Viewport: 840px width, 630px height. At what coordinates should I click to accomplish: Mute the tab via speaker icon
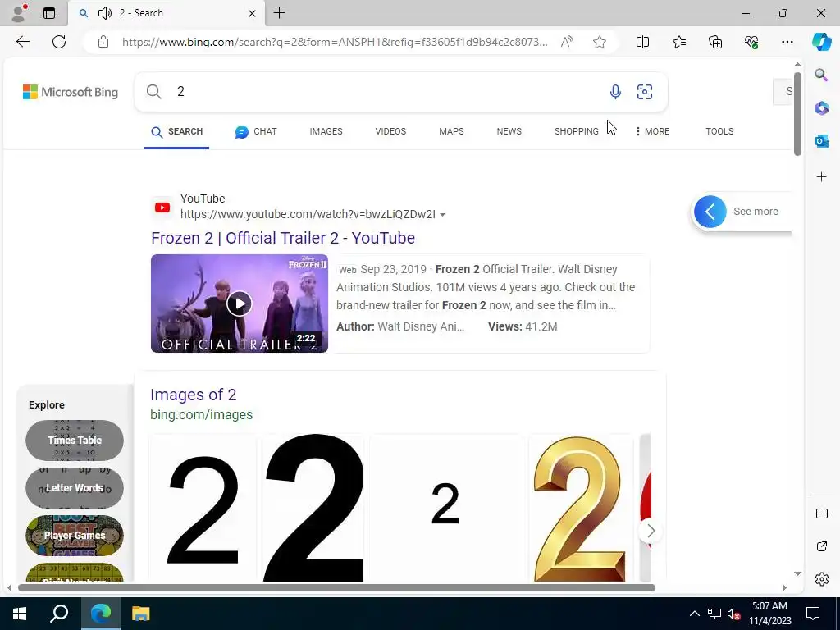(x=105, y=13)
